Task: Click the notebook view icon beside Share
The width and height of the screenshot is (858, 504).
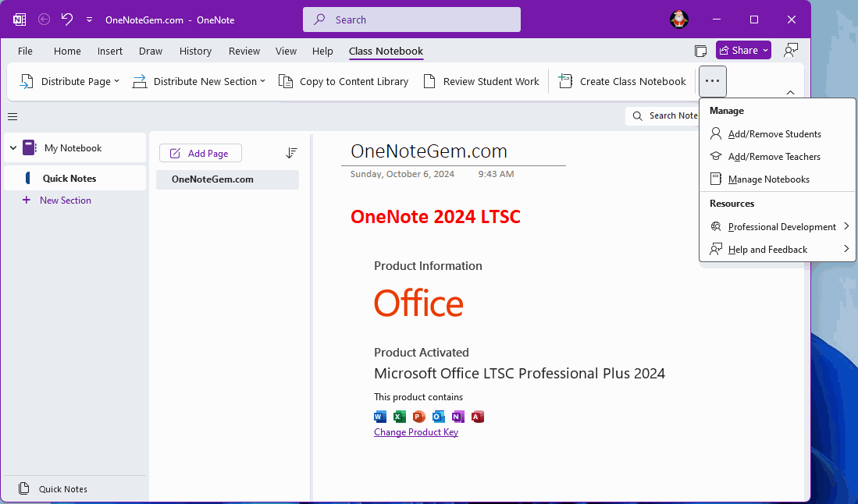Action: (700, 51)
